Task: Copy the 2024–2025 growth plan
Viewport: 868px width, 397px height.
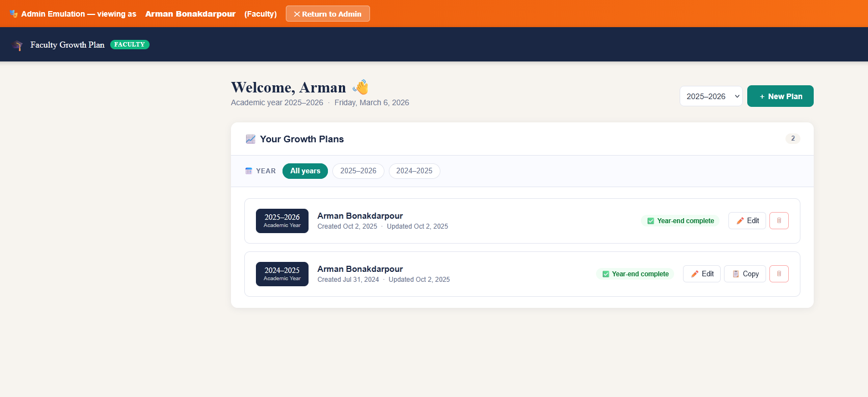Action: pos(744,274)
